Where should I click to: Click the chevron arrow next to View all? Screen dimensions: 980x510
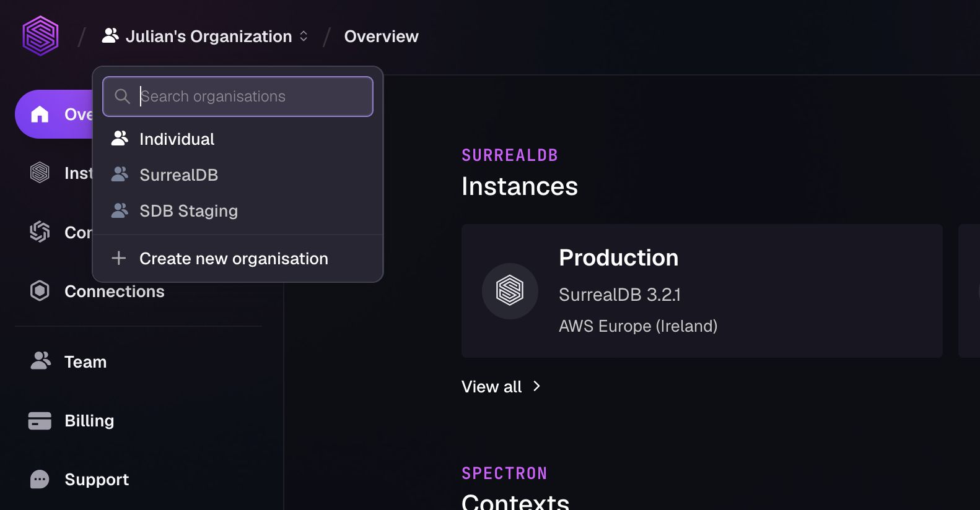[x=536, y=386]
